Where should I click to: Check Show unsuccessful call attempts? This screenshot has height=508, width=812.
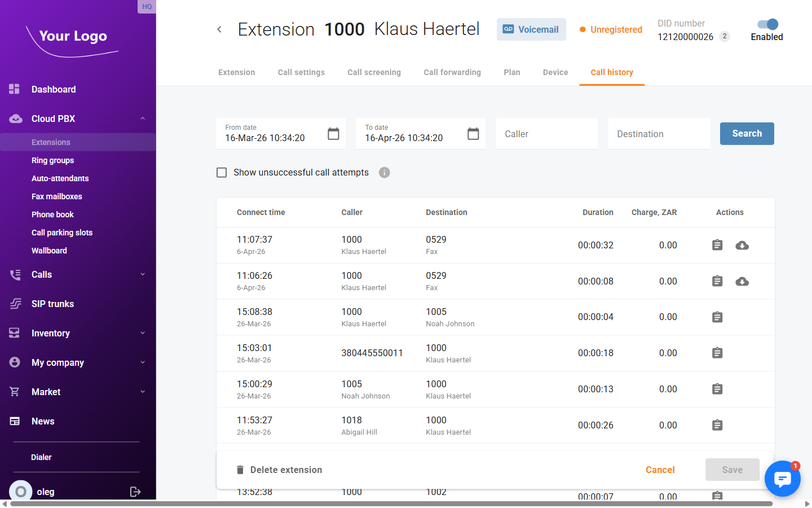pyautogui.click(x=222, y=172)
